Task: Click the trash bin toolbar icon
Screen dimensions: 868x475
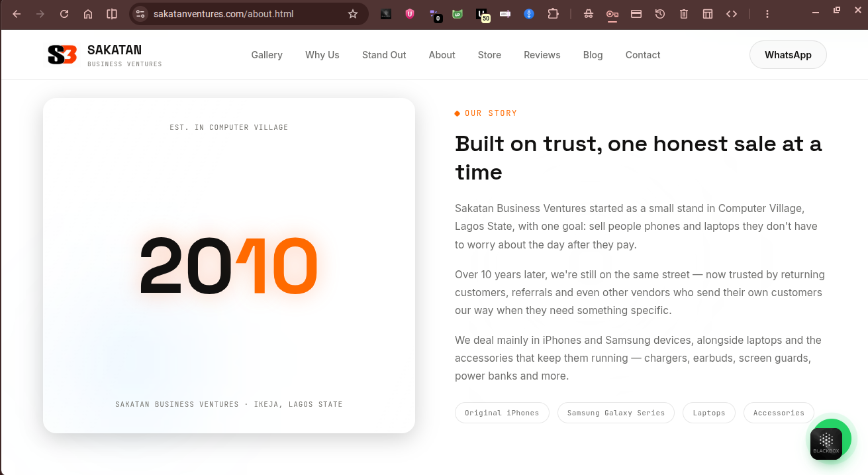Action: coord(684,14)
